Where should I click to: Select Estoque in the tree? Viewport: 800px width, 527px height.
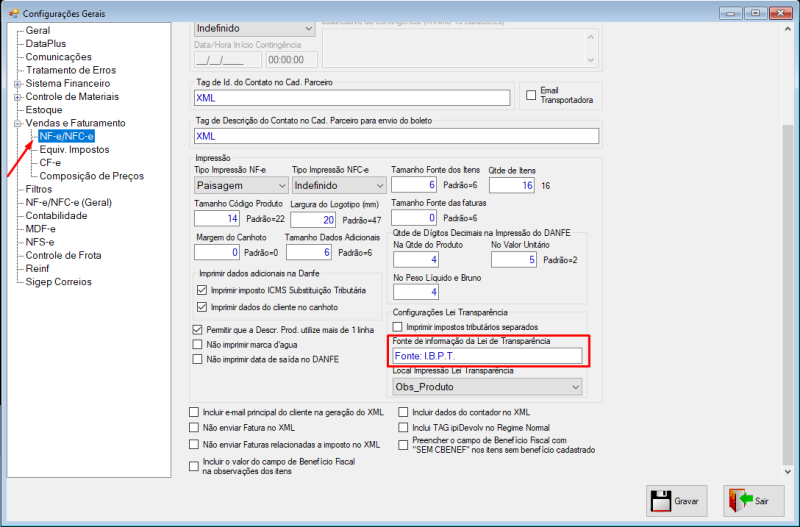coord(44,110)
